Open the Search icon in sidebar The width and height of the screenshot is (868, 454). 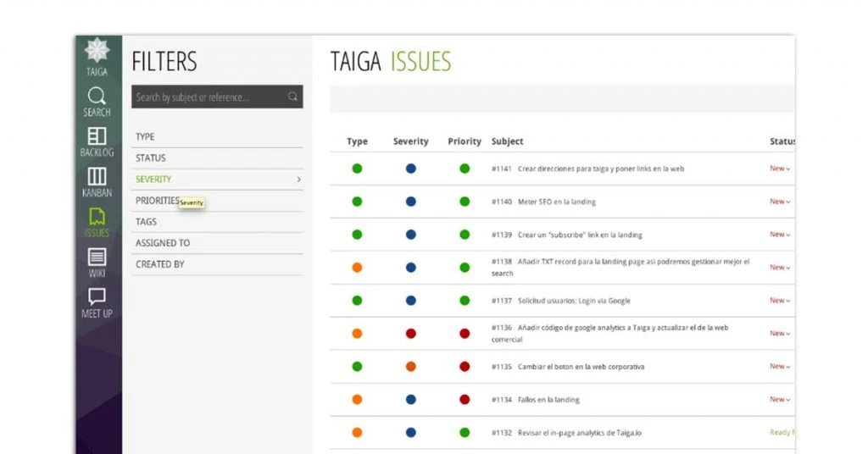tap(97, 96)
